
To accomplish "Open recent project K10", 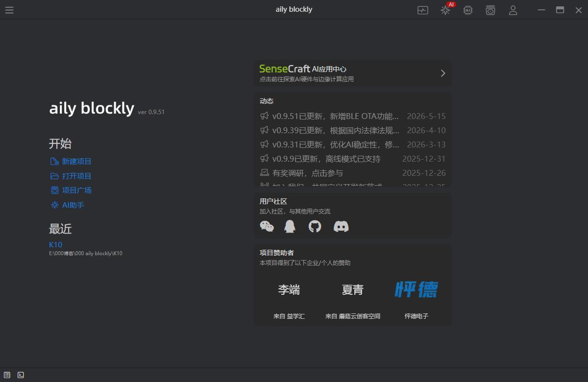I will (x=55, y=244).
